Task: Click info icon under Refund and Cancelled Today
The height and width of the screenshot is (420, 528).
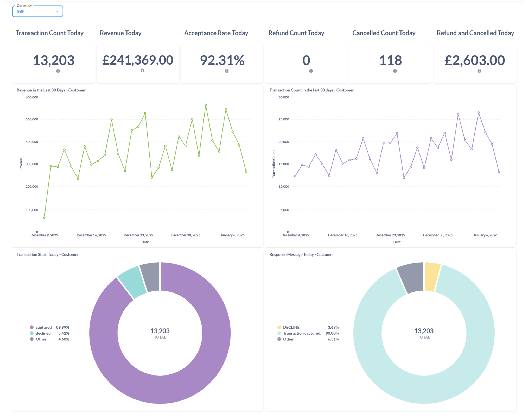Action: [479, 71]
